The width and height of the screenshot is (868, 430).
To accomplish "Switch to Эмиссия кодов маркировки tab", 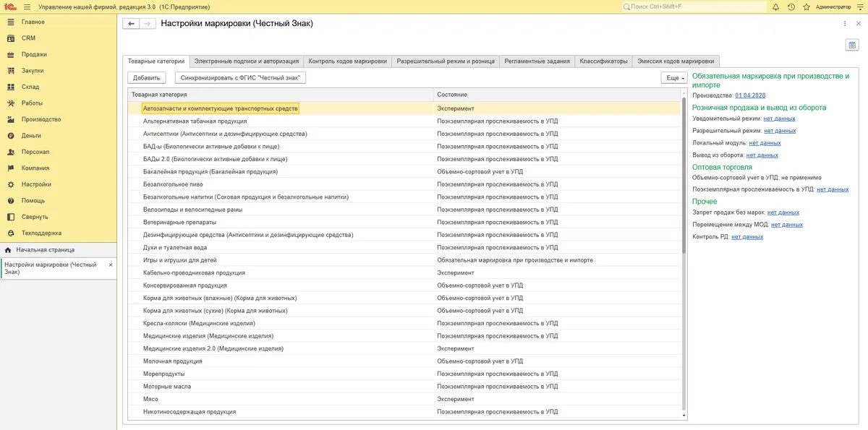I will coord(677,61).
